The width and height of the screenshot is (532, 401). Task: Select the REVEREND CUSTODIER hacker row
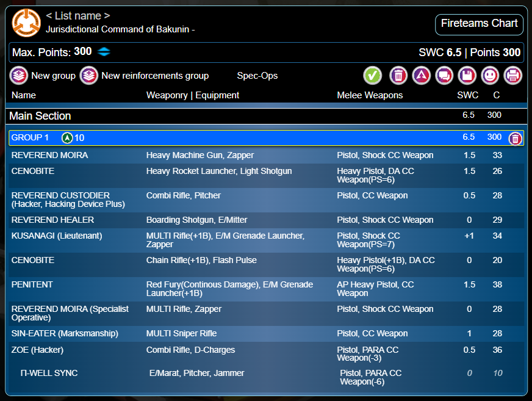coord(267,200)
